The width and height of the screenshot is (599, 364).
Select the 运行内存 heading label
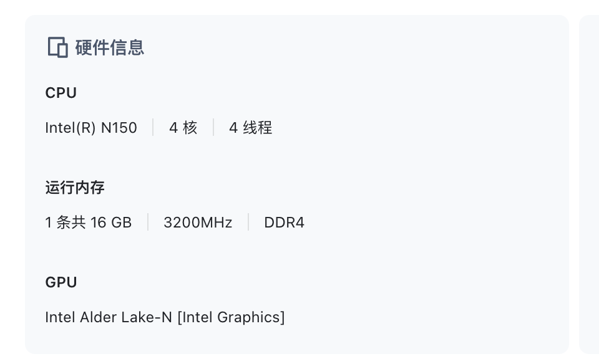click(75, 188)
